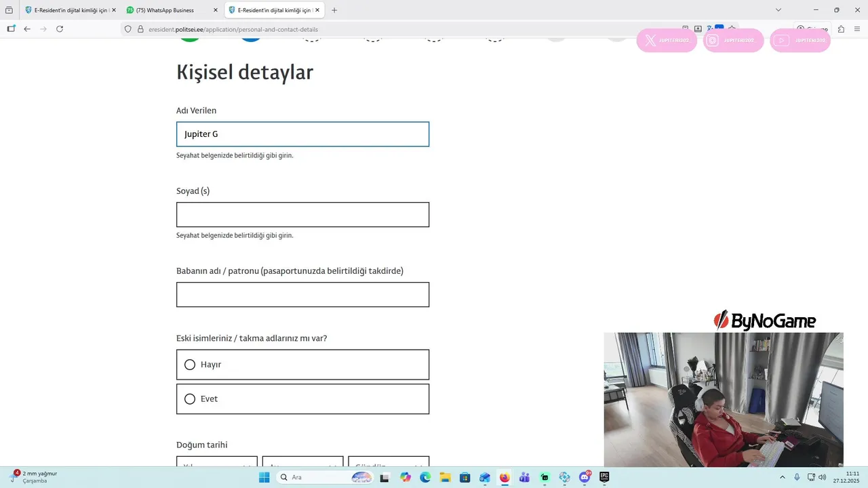Click the Kişisel detaylar heading
Viewport: 868px width, 488px height.
click(245, 72)
